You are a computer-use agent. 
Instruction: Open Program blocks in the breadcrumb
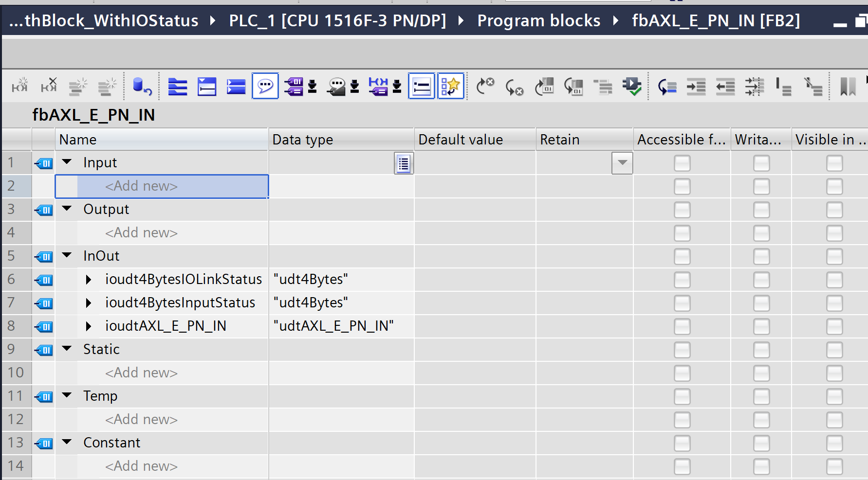(x=538, y=20)
